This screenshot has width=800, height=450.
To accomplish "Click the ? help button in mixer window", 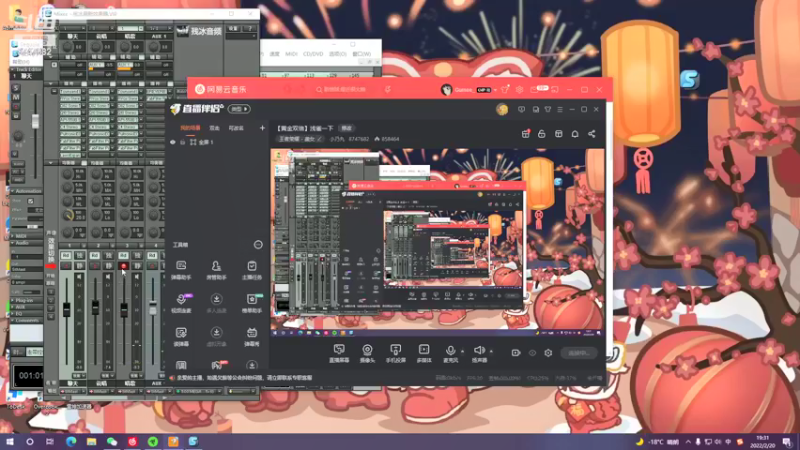I will [250, 29].
